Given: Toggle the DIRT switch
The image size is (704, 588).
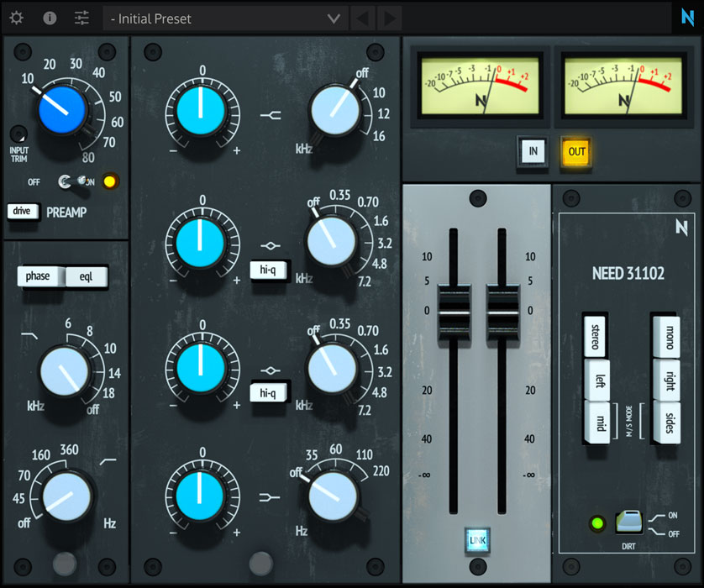Looking at the screenshot, I should click(629, 522).
